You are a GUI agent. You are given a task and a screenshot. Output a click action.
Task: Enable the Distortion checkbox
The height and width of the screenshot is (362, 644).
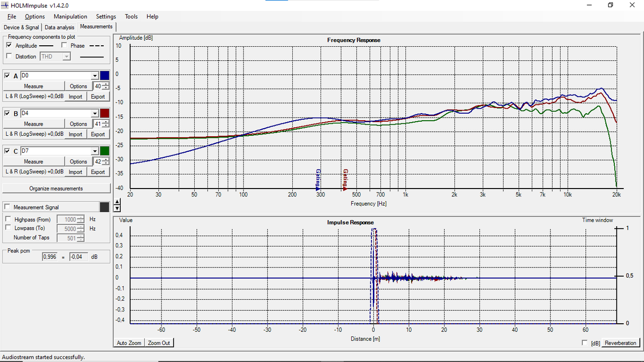9,56
